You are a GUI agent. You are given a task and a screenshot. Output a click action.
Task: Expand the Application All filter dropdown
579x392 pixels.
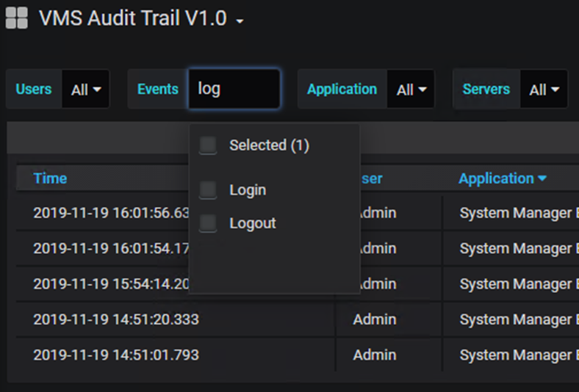[x=411, y=90]
